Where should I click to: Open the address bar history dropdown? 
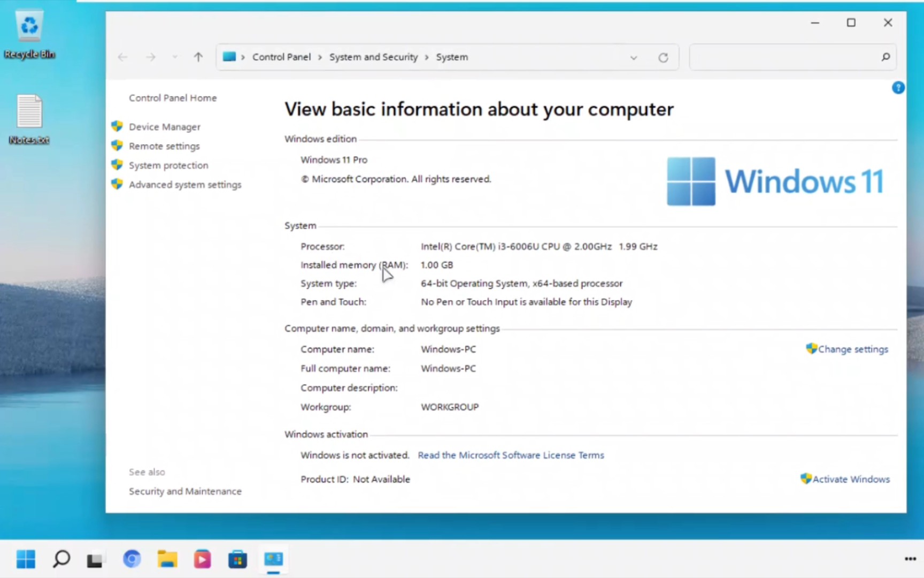click(634, 57)
